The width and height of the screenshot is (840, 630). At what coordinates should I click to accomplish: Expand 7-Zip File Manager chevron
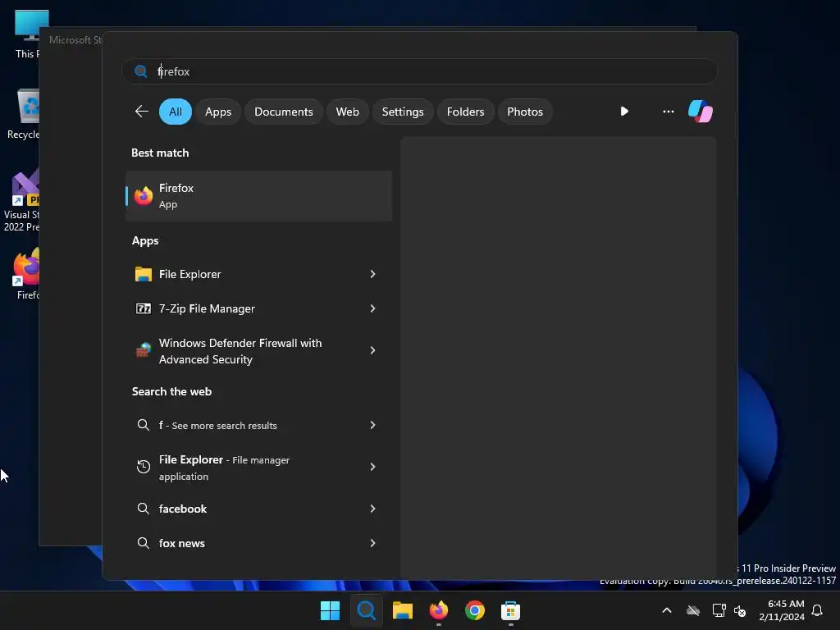[x=373, y=308]
